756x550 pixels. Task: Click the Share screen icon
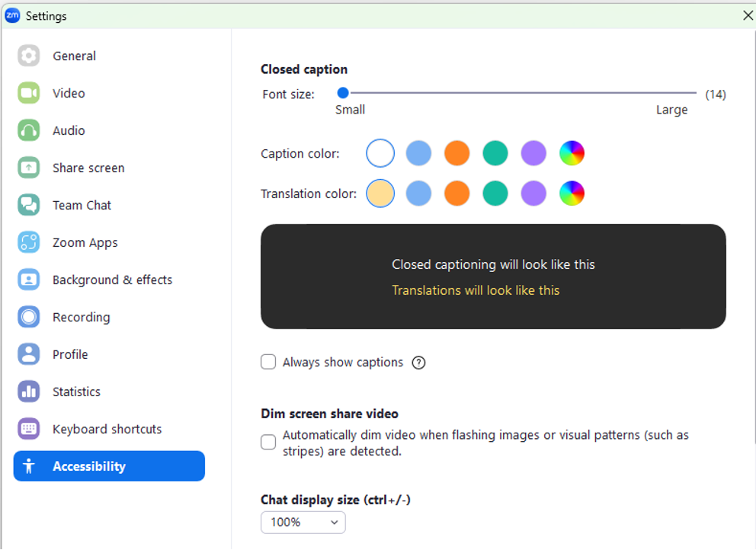pyautogui.click(x=29, y=168)
